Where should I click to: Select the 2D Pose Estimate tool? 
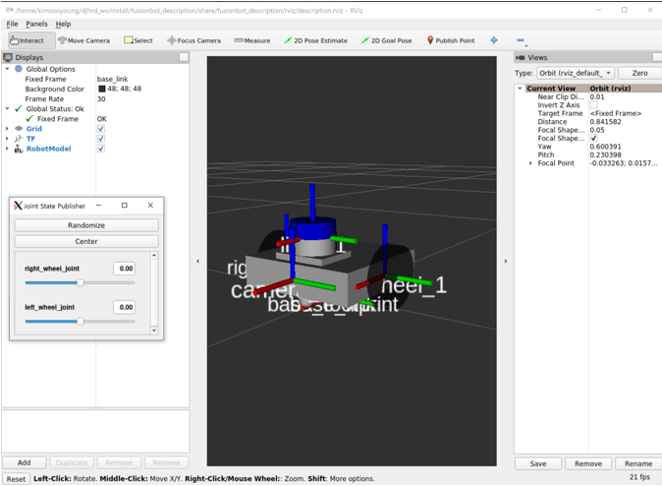pyautogui.click(x=316, y=41)
